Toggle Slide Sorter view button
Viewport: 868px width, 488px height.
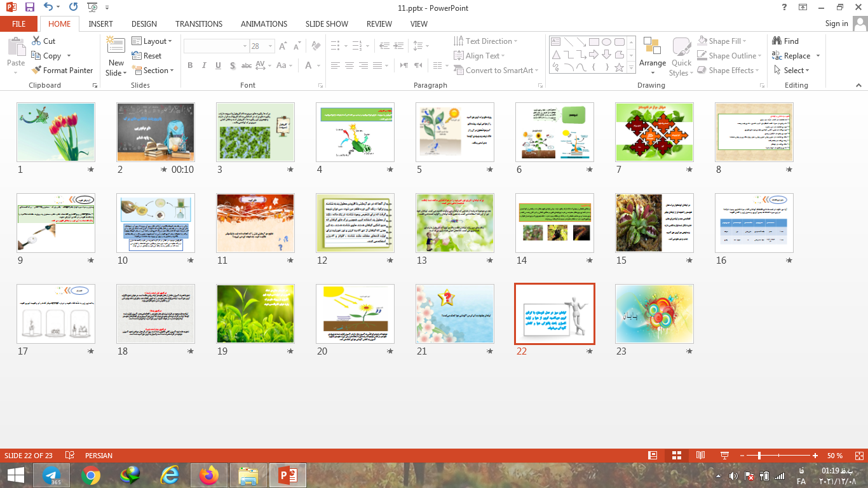tap(676, 456)
